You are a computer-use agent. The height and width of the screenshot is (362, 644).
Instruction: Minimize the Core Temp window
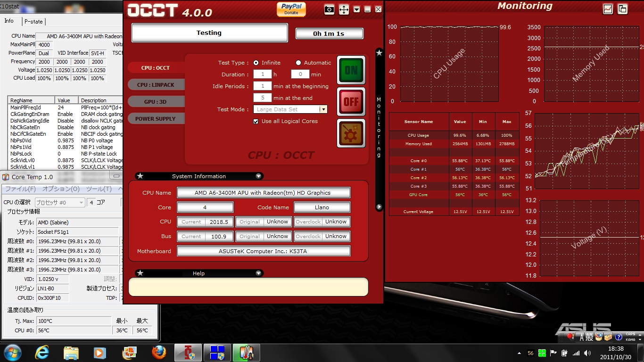coord(116,176)
